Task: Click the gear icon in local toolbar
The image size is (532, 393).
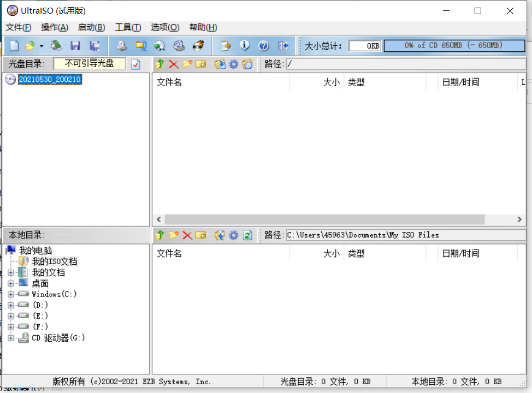Action: click(x=233, y=235)
